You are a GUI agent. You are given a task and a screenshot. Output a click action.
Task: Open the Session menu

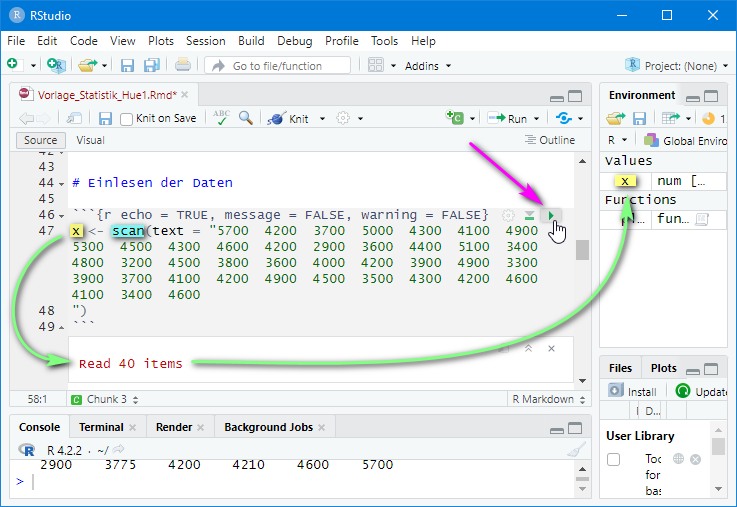pos(205,41)
